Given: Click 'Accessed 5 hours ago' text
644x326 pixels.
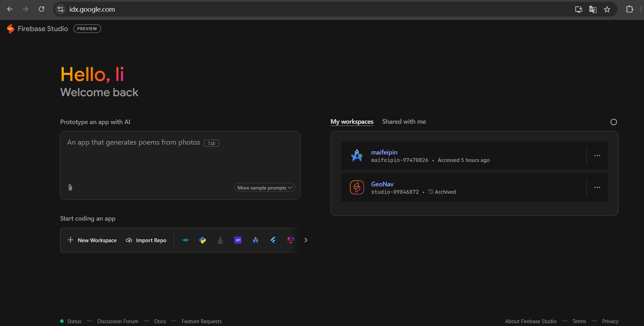Looking at the screenshot, I should [463, 160].
